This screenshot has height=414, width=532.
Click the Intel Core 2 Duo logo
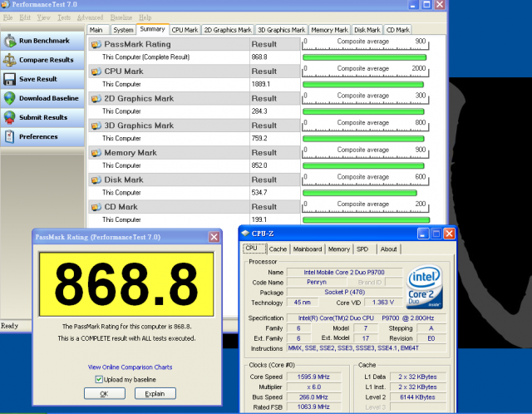(x=425, y=288)
